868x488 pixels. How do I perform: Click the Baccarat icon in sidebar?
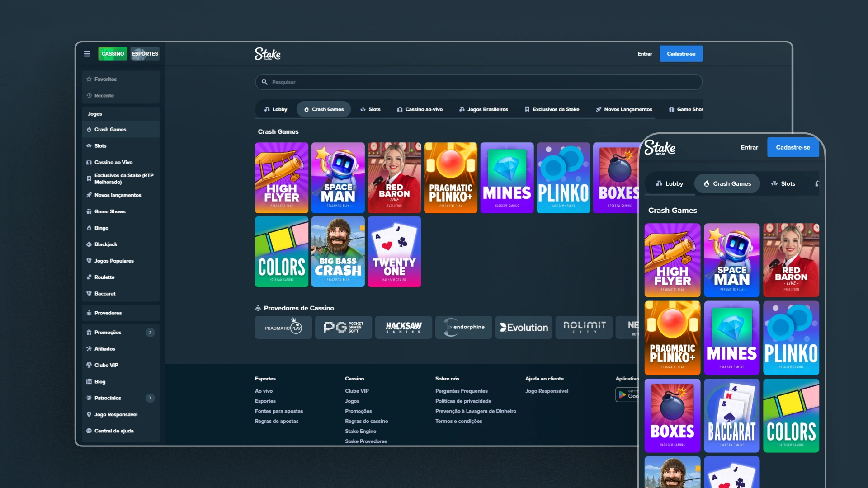89,294
